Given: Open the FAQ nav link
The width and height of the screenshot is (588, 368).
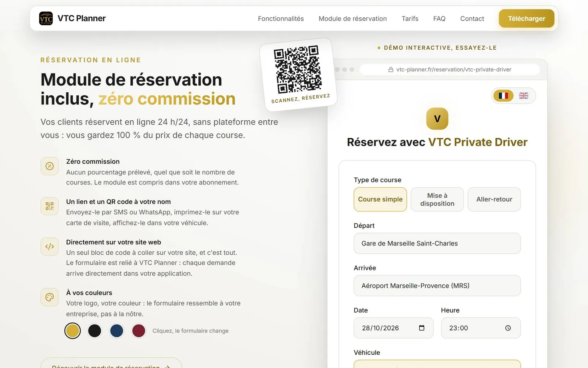Looking at the screenshot, I should [x=439, y=18].
